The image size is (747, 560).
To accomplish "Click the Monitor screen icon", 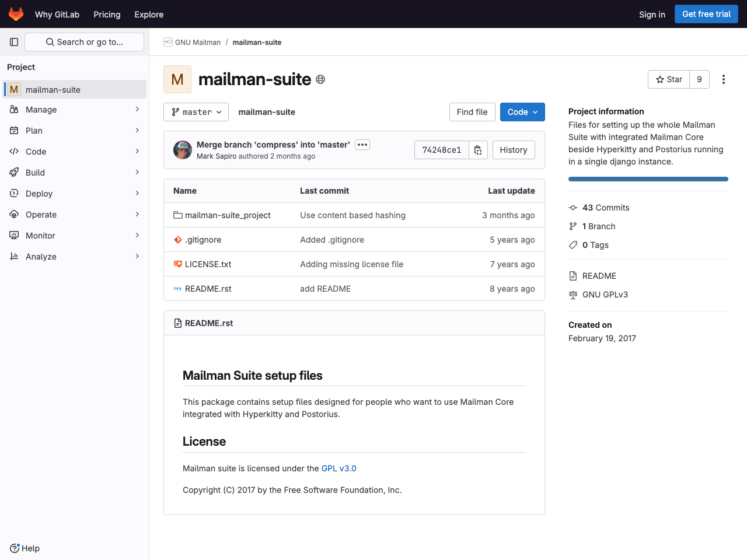I will (x=14, y=236).
